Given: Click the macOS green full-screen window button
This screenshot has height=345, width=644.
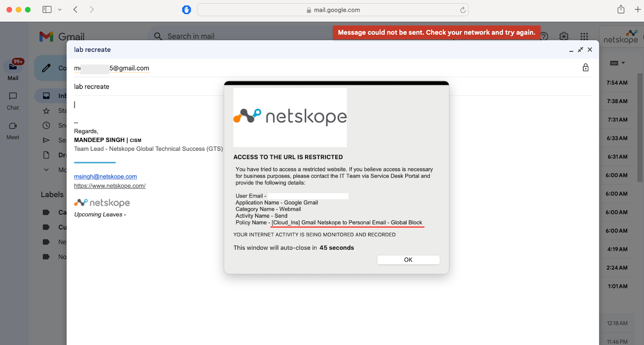Looking at the screenshot, I should coord(28,10).
